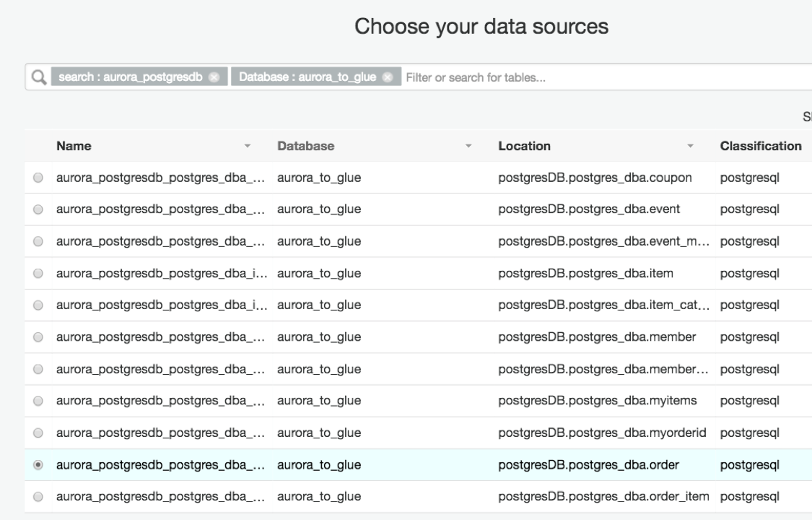Image resolution: width=812 pixels, height=520 pixels.
Task: Select the radio button for the coupon table
Action: (x=38, y=178)
